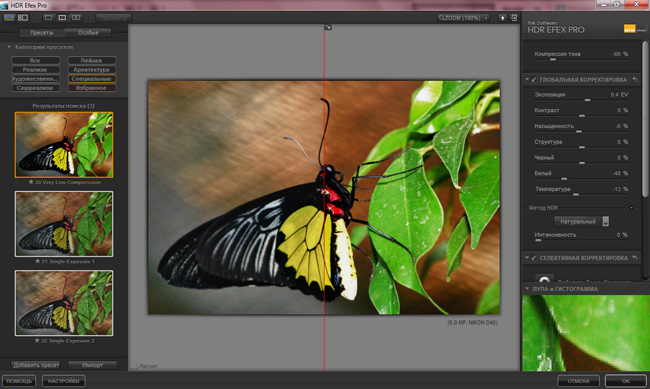Toggle the background brightness lightbulb icon

(502, 18)
